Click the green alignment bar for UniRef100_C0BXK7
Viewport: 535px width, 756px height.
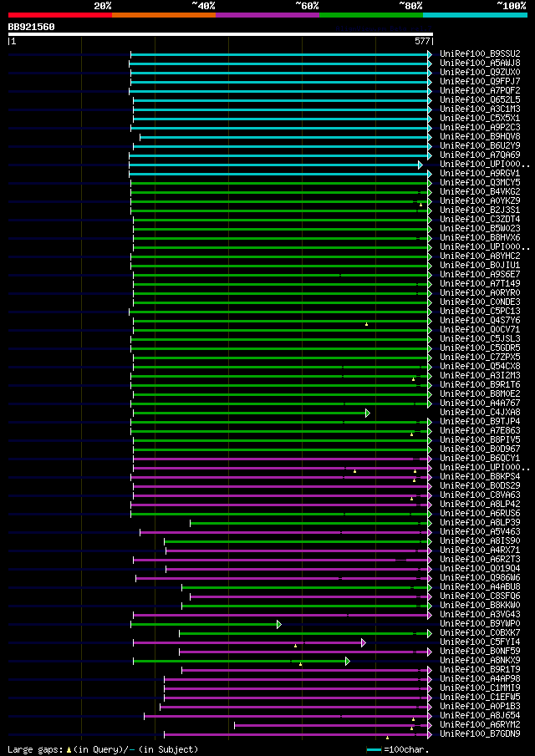pos(305,633)
